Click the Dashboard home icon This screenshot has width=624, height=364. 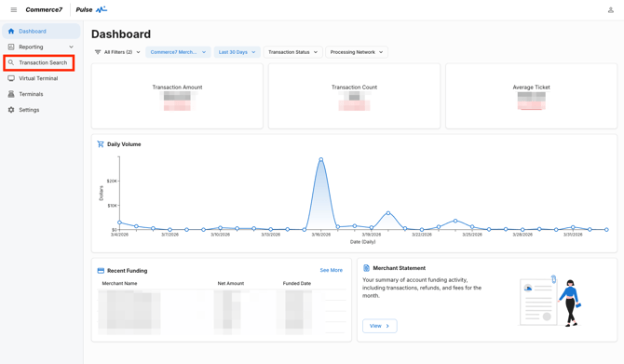11,31
